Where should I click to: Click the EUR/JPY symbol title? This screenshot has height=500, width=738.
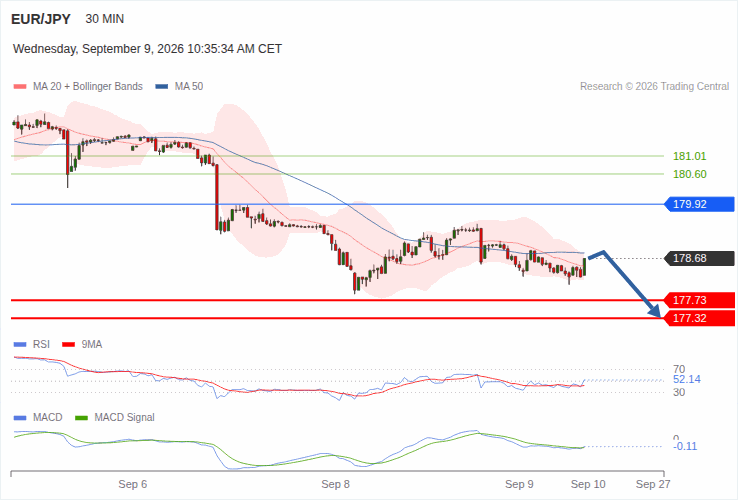pos(41,19)
